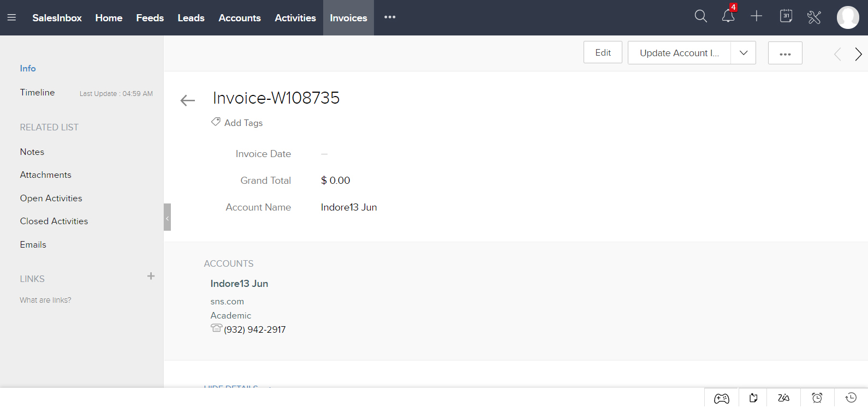868x408 pixels.
Task: Open the calendar icon in the header
Action: coord(786,16)
